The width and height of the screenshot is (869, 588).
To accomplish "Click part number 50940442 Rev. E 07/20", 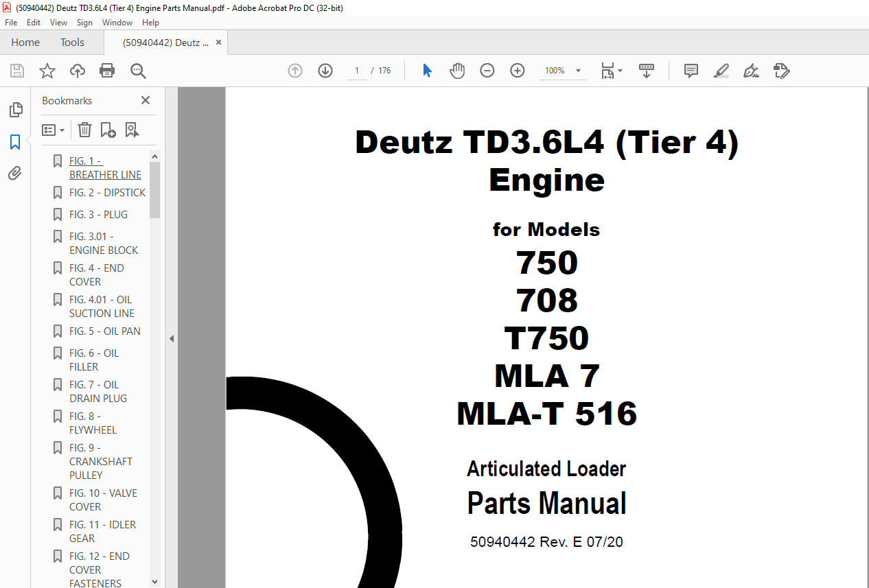I will [546, 542].
